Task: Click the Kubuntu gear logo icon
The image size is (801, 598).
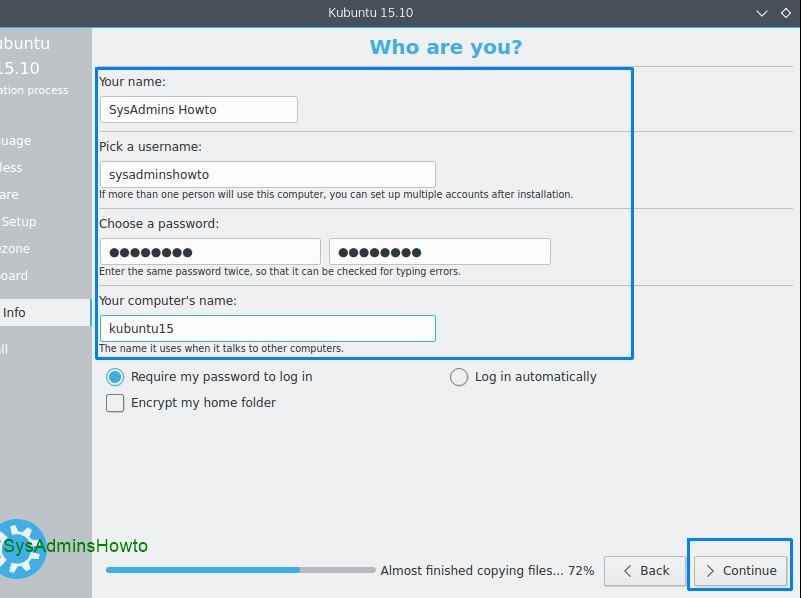Action: (20, 547)
